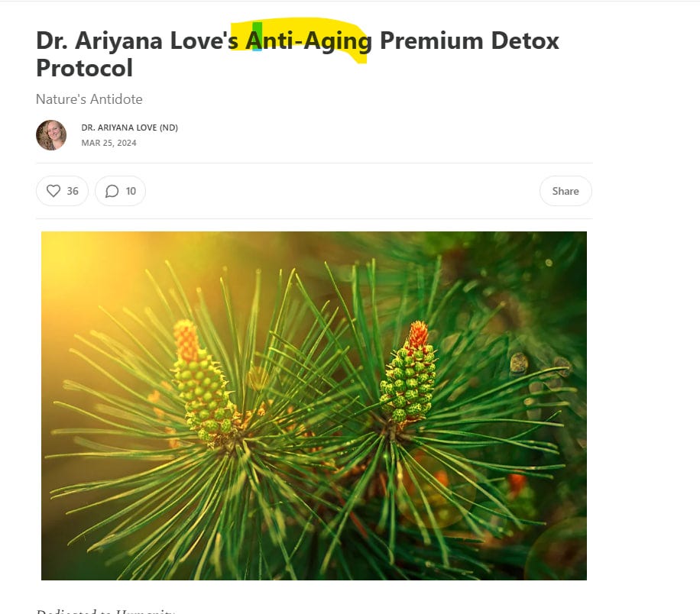Viewport: 700px width, 614px height.
Task: Click the left pine cone bud
Action: 201,383
